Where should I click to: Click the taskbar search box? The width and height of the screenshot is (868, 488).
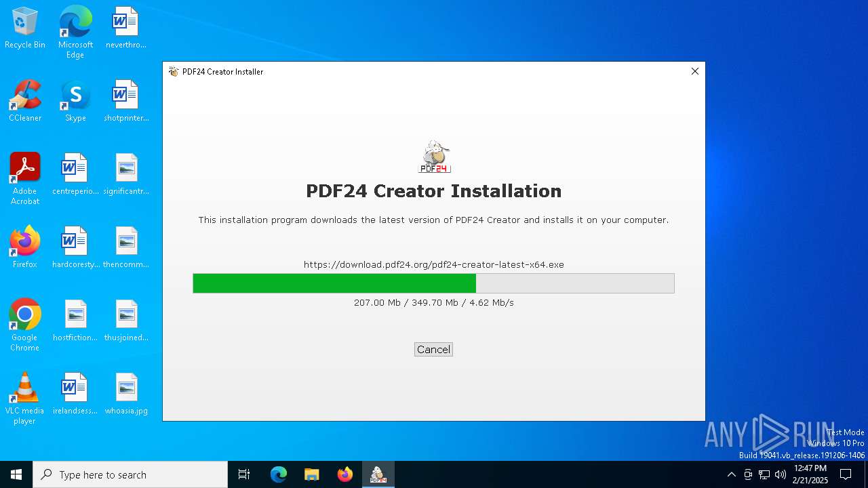tap(130, 474)
